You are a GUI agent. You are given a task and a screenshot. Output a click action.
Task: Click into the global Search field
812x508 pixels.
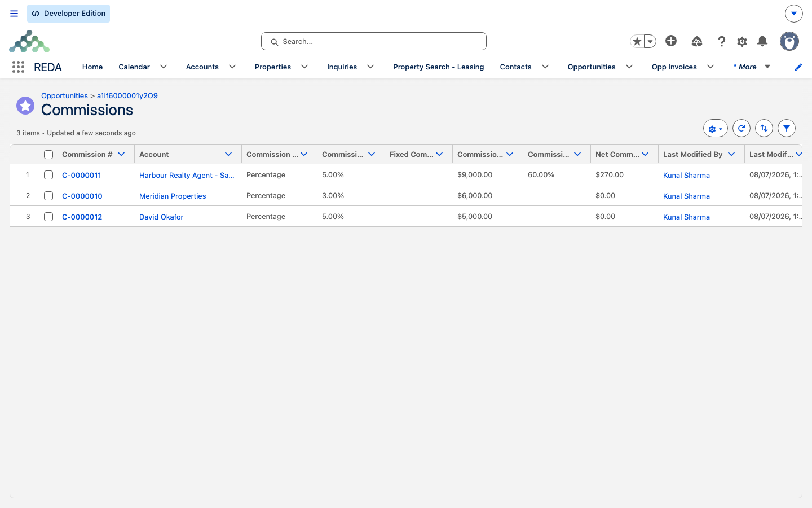click(x=374, y=41)
